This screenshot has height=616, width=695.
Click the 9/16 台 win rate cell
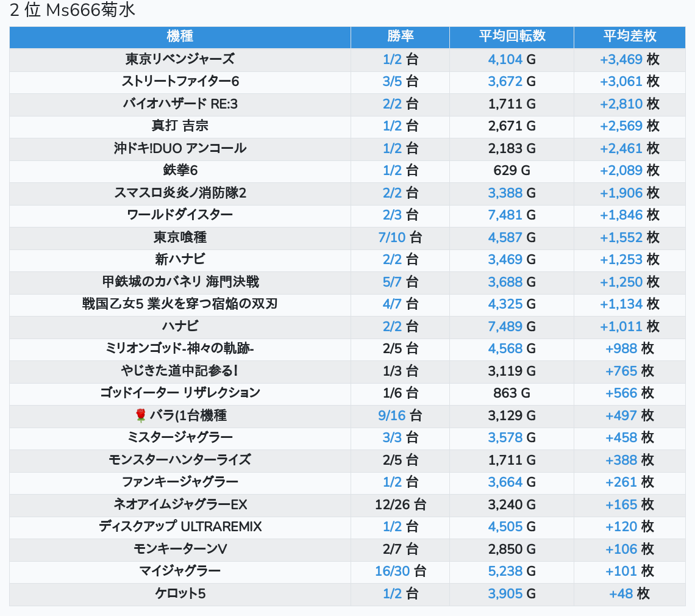point(401,415)
